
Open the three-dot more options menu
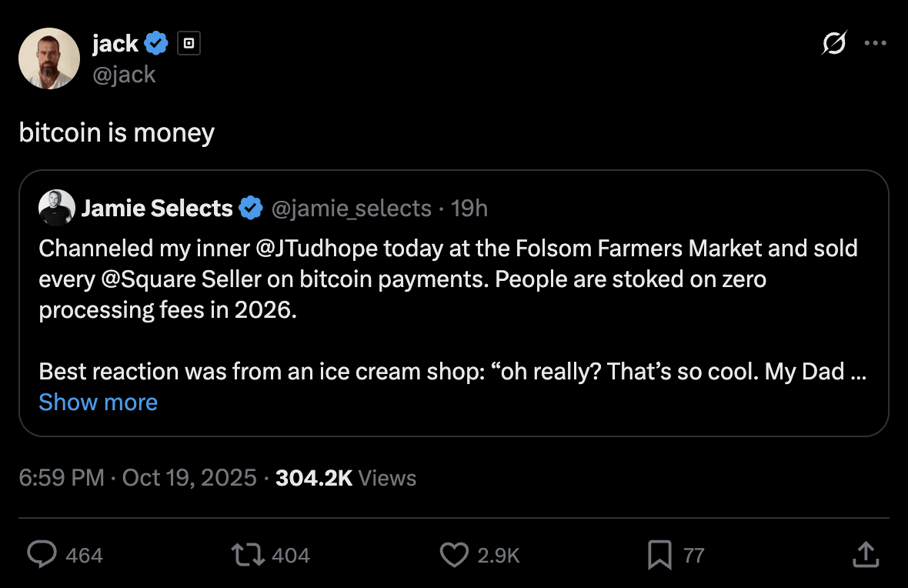[x=875, y=44]
